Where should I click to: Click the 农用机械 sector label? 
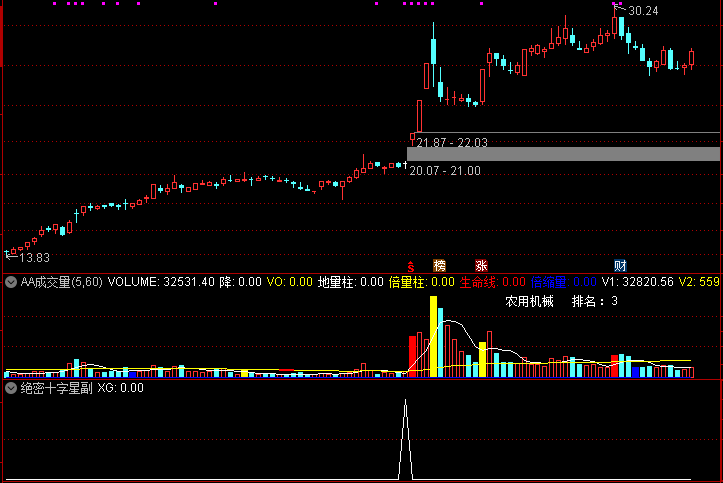pyautogui.click(x=529, y=301)
